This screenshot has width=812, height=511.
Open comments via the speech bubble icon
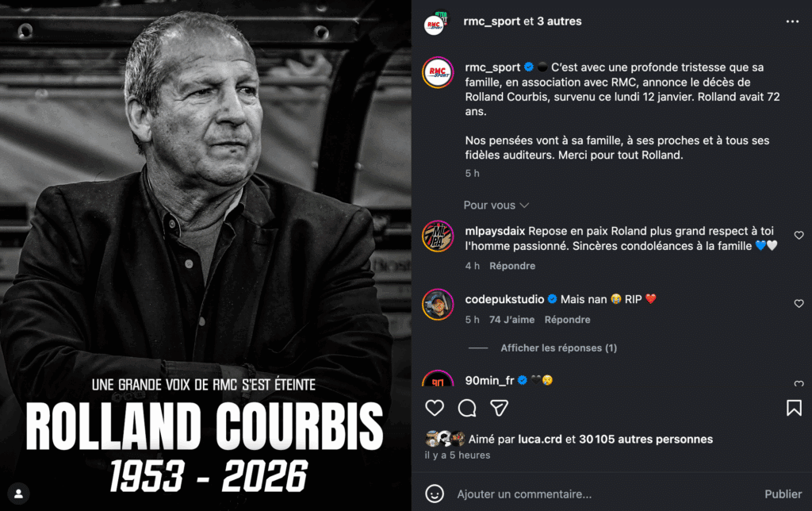click(467, 408)
